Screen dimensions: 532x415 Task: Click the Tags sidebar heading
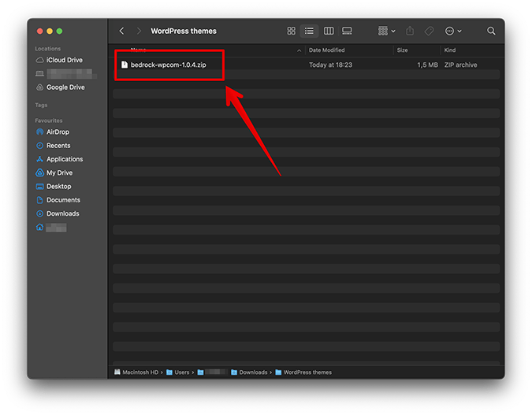pyautogui.click(x=41, y=105)
